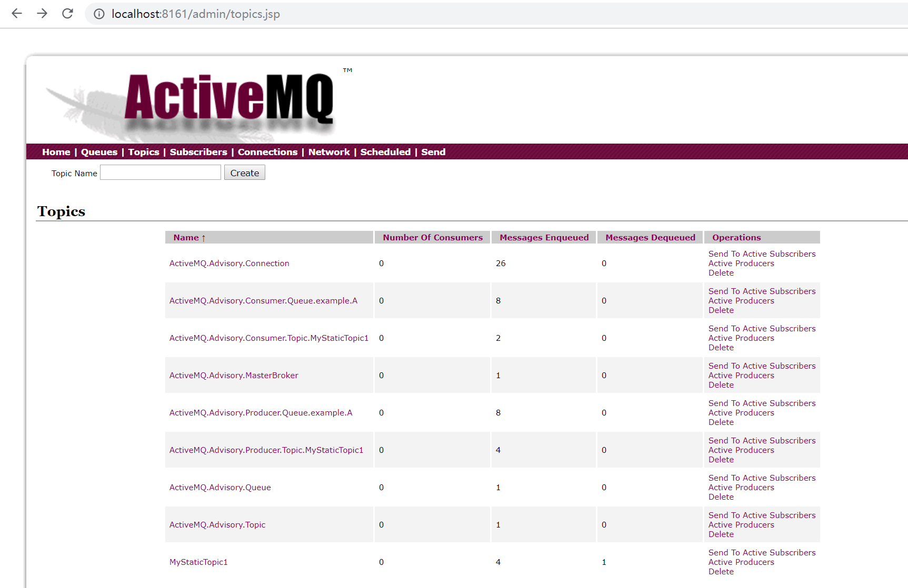Click Active Producers for Producer.Topic.MyStaticTopic1
Image resolution: width=908 pixels, height=588 pixels.
pyautogui.click(x=741, y=450)
